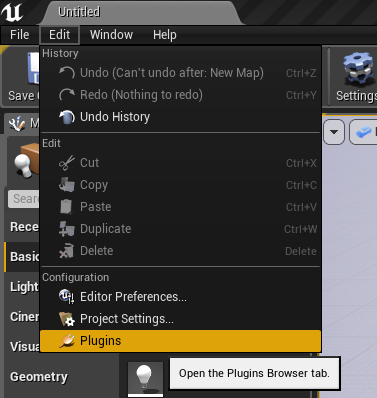This screenshot has height=398, width=377.
Task: Open the Help menu
Action: [165, 35]
